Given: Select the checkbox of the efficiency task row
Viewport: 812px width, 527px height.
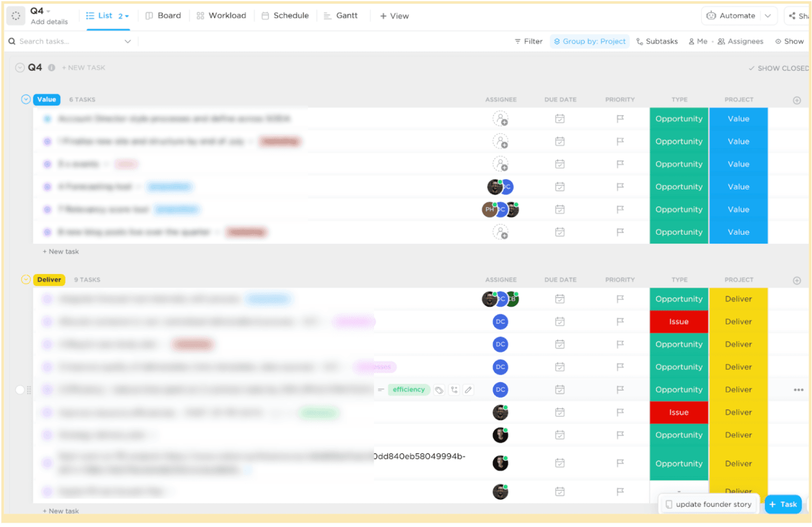Looking at the screenshot, I should pos(20,390).
